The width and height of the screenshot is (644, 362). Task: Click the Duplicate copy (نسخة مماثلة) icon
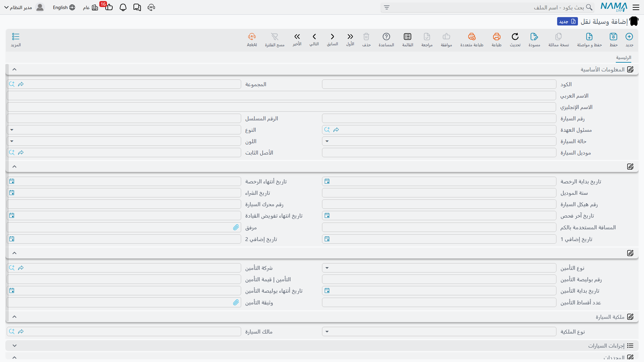[x=558, y=37]
